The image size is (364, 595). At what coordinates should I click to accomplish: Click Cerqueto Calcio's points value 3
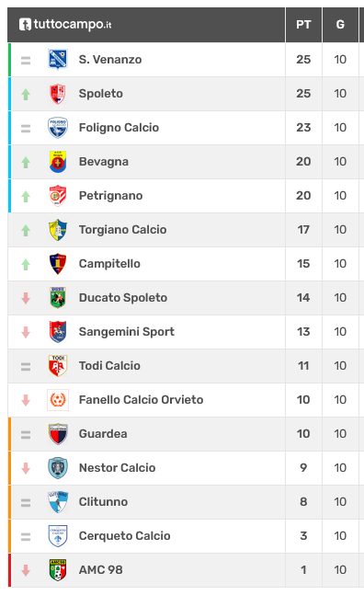tap(303, 536)
